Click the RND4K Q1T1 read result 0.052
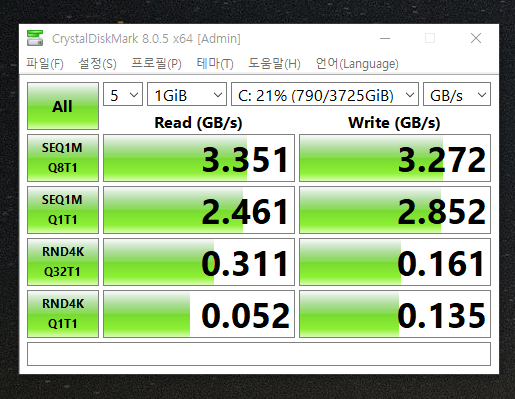 coord(199,314)
